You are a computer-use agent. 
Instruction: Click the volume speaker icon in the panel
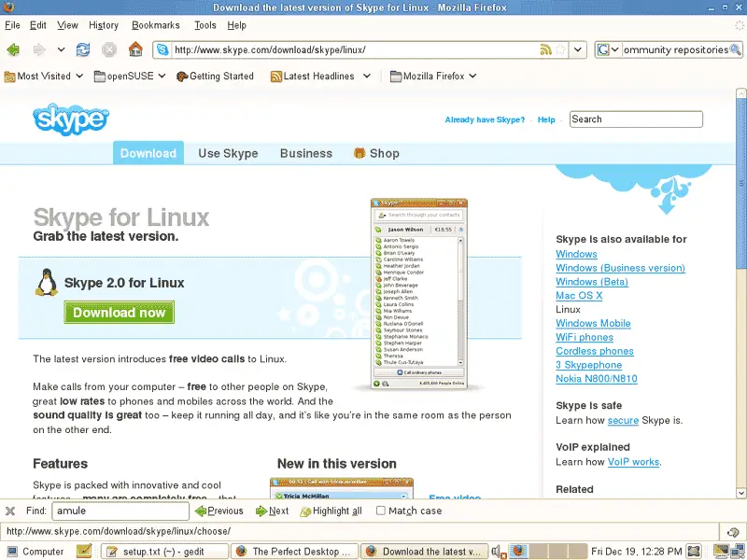pos(498,552)
